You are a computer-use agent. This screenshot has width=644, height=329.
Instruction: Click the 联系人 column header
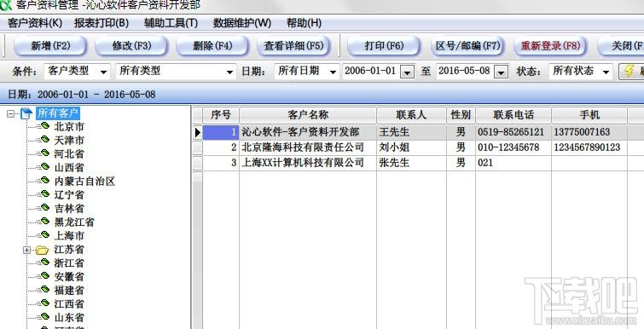pos(411,115)
